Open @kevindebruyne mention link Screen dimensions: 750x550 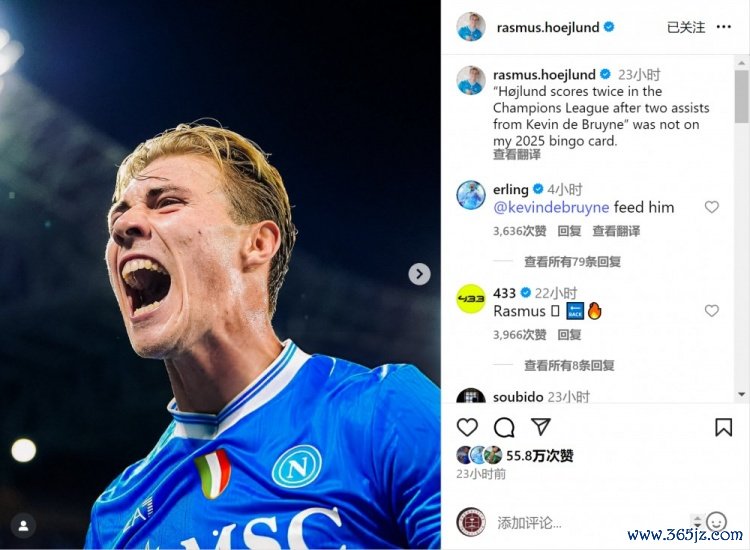[x=551, y=208]
